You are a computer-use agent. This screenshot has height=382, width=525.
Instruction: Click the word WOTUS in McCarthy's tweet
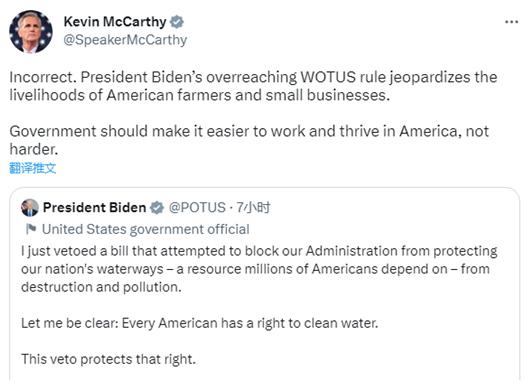click(328, 77)
